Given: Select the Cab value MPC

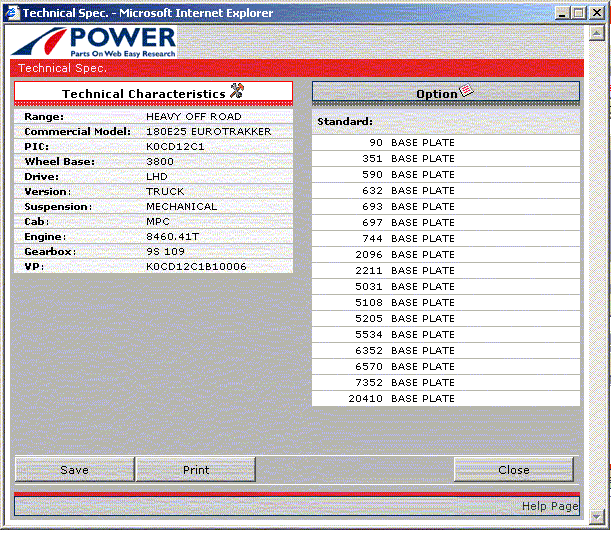Looking at the screenshot, I should pyautogui.click(x=158, y=221).
